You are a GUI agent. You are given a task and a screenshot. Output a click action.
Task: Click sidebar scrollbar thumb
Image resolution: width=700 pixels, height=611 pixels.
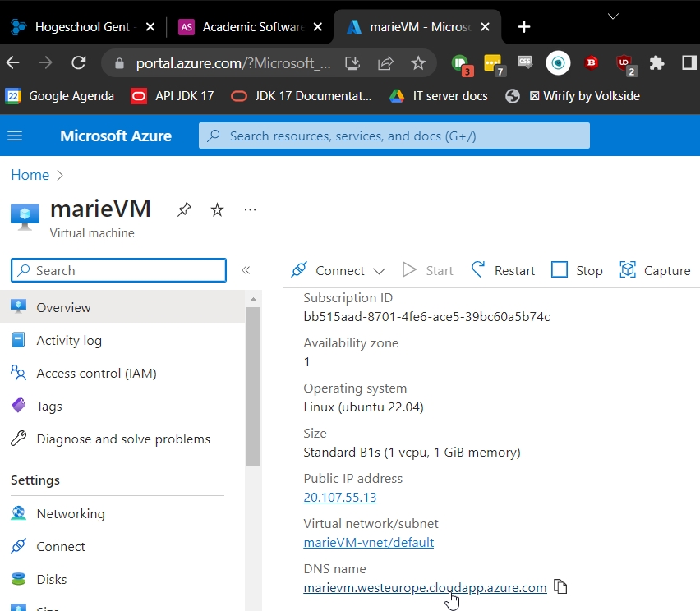253,386
